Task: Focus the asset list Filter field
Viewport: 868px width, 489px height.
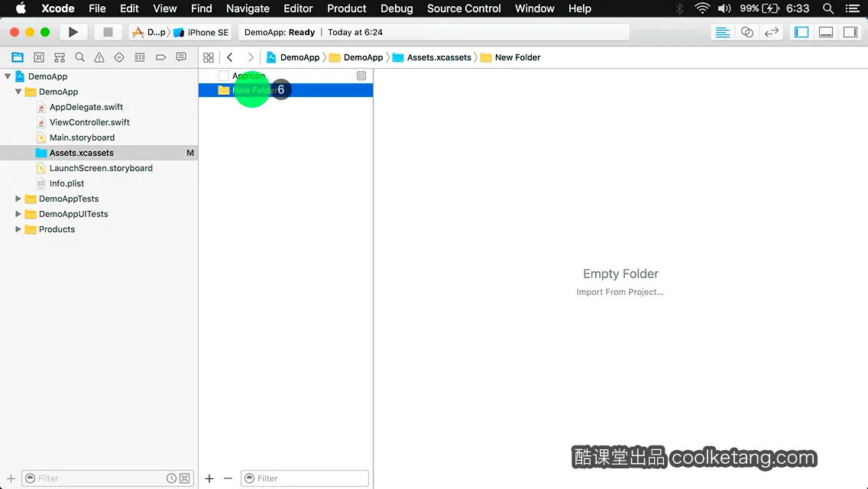Action: (x=304, y=478)
